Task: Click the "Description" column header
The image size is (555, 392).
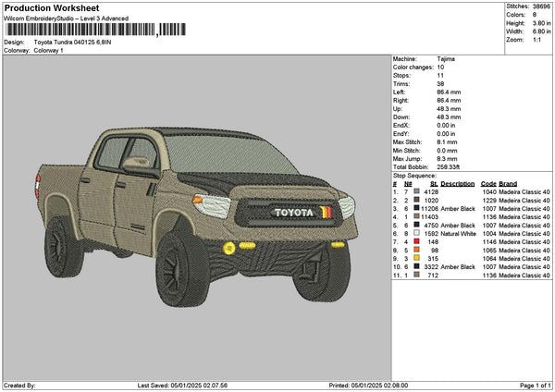Action: pyautogui.click(x=457, y=184)
